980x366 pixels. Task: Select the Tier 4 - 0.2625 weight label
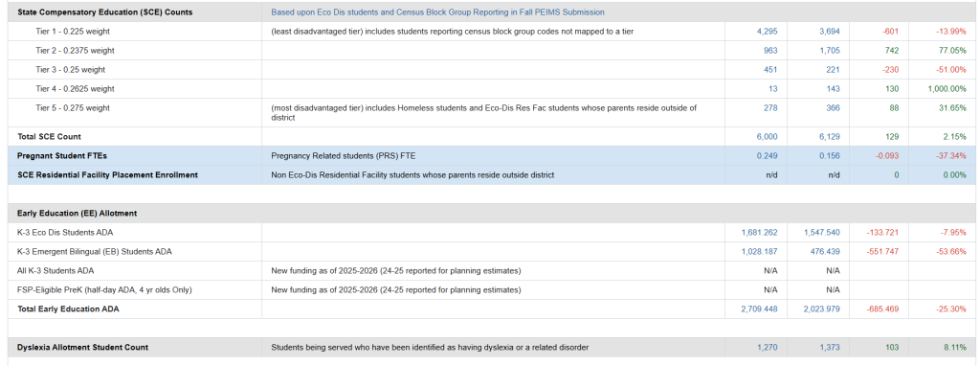click(x=75, y=89)
